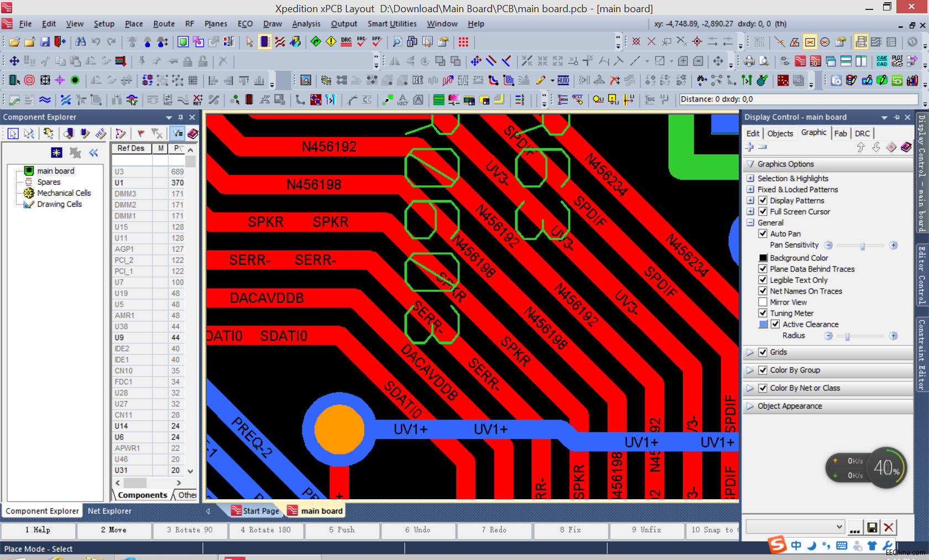Adjust the Pan Sensitivity slider
Image resolution: width=929 pixels, height=560 pixels.
pyautogui.click(x=861, y=245)
